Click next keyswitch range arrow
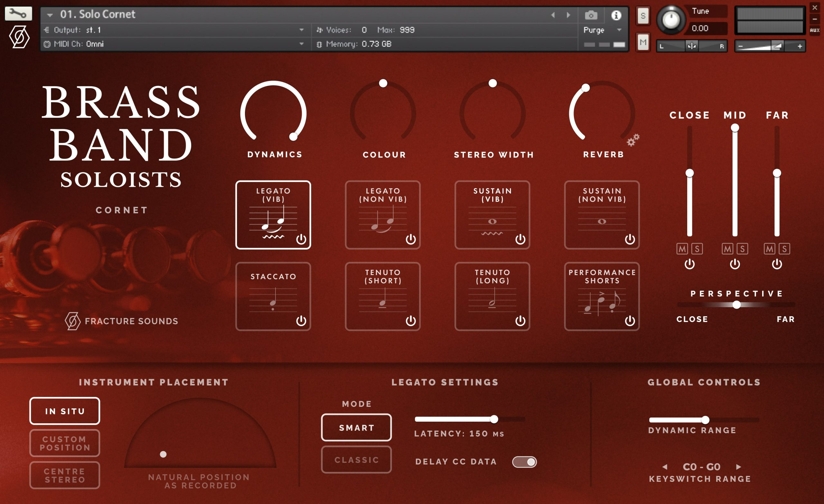The width and height of the screenshot is (824, 504). point(738,467)
